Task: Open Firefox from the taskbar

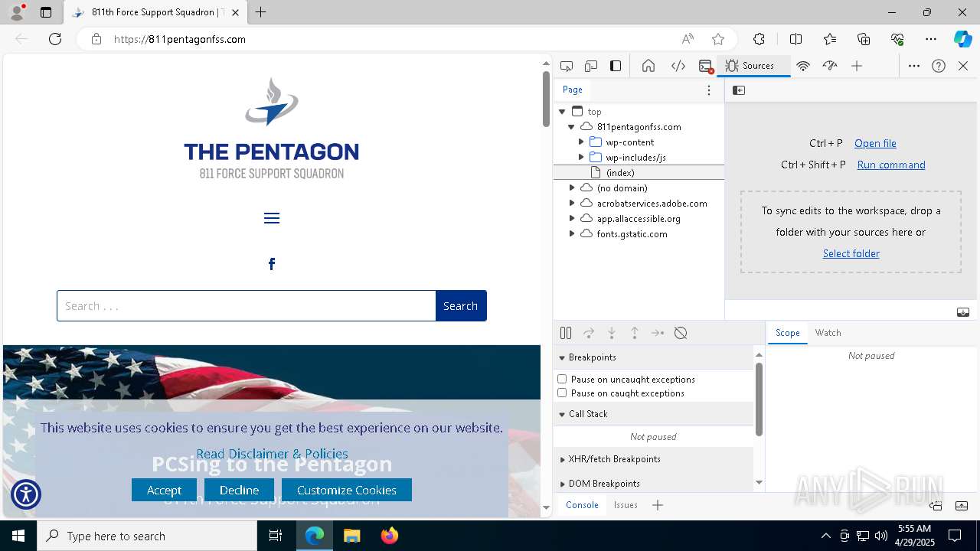Action: (x=390, y=536)
